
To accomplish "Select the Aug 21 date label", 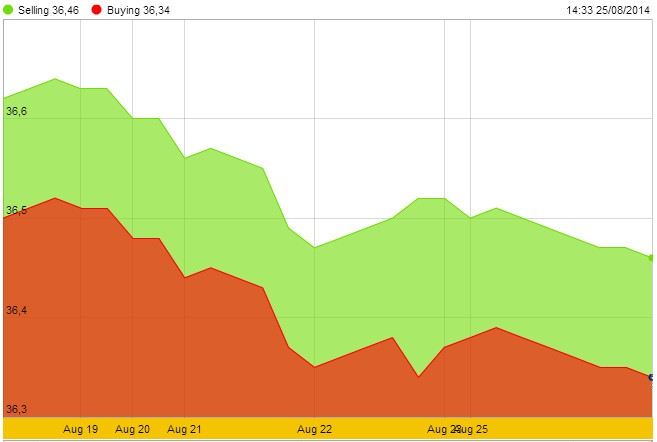I will click(184, 429).
